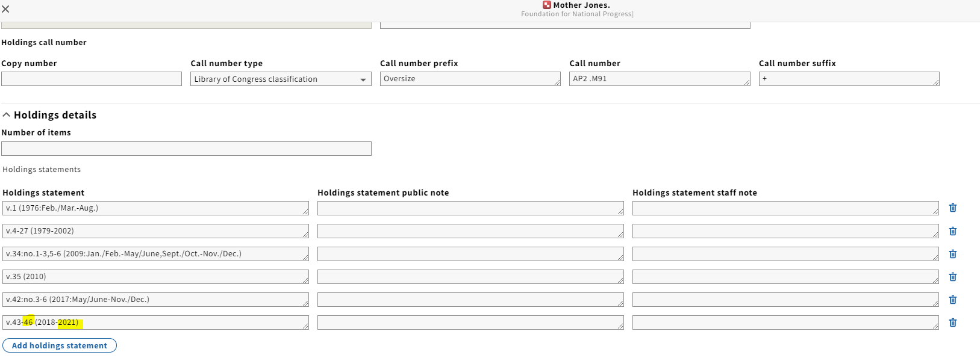Edit the v.1 (1976:Feb./Mar.-Aug.) statement field

pyautogui.click(x=155, y=208)
